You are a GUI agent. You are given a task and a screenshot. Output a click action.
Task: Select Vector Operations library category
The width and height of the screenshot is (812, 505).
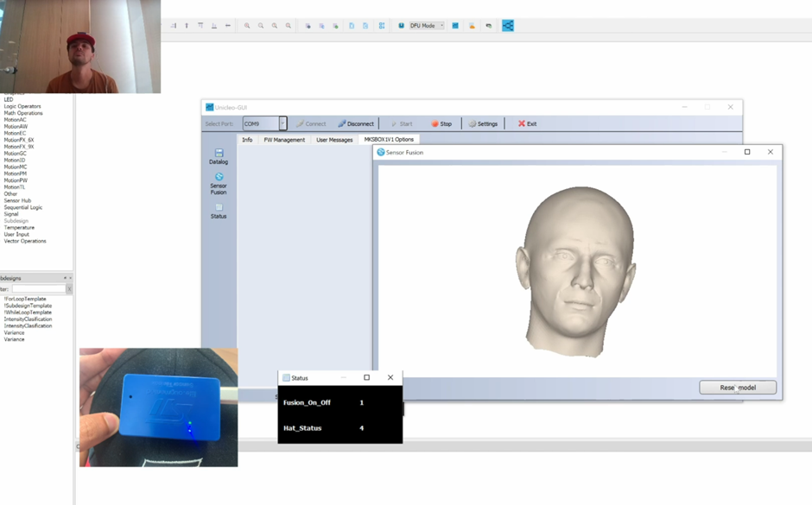tap(25, 241)
